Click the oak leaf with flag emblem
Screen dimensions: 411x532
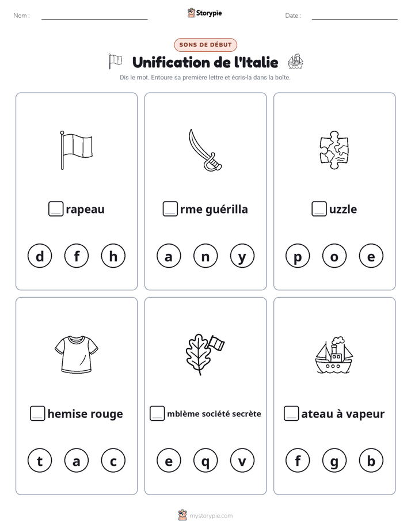[x=205, y=355]
